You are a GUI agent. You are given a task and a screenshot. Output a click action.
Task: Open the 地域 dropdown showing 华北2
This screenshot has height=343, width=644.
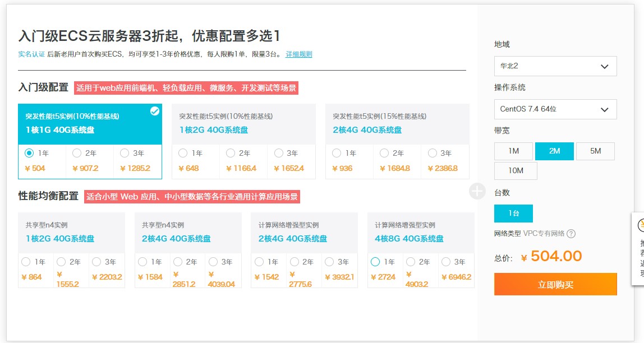[x=555, y=66]
